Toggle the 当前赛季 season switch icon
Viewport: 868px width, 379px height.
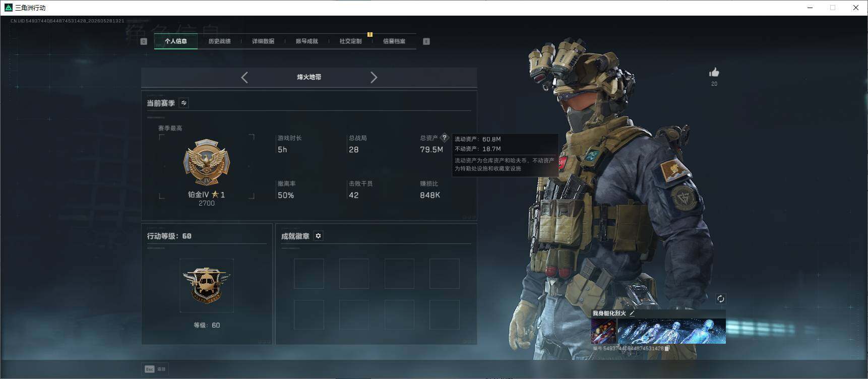point(184,103)
